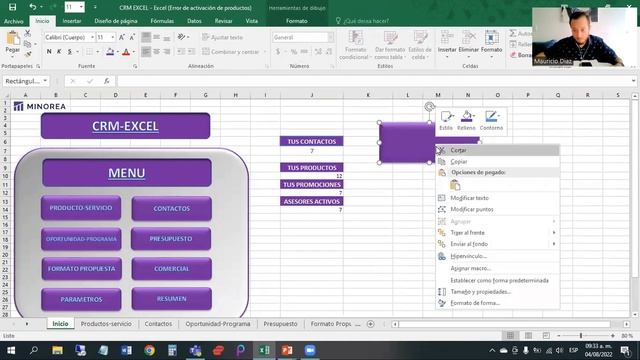Open Formato condicional menu
This screenshot has height=360, width=640.
click(x=356, y=45)
